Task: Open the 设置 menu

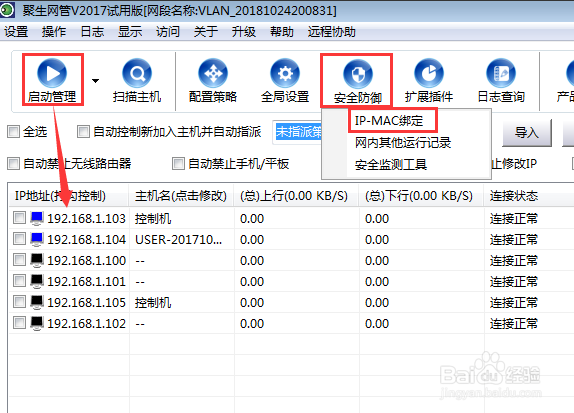Action: pos(16,32)
